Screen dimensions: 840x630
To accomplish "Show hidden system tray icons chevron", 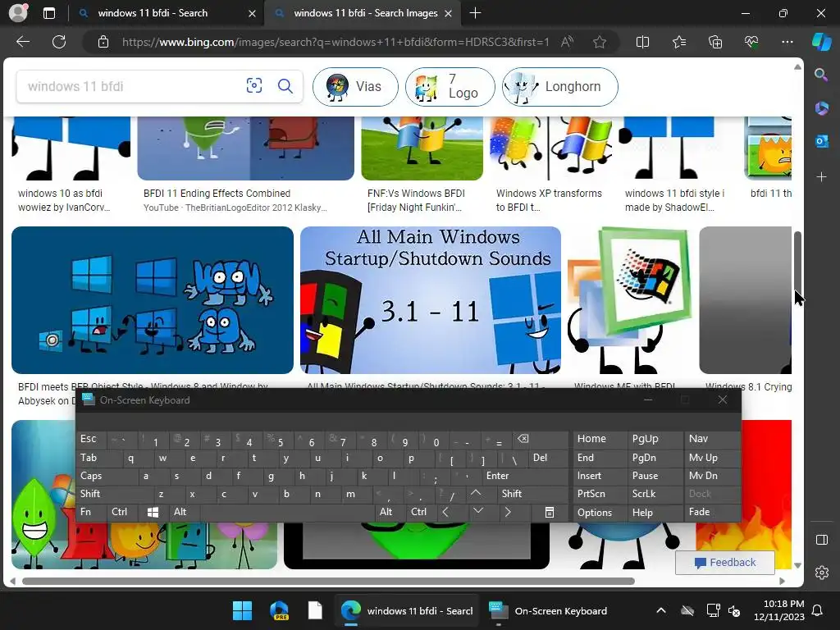I will click(x=661, y=610).
